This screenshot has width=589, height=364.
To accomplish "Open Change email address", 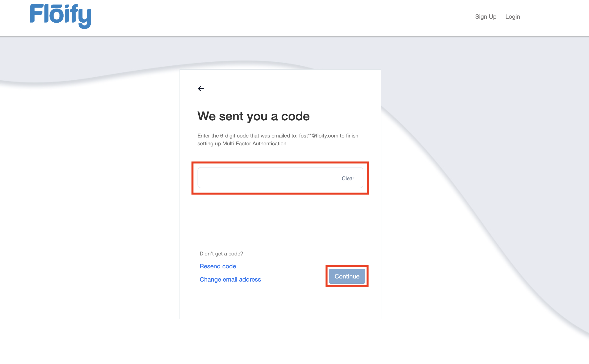I will (230, 279).
